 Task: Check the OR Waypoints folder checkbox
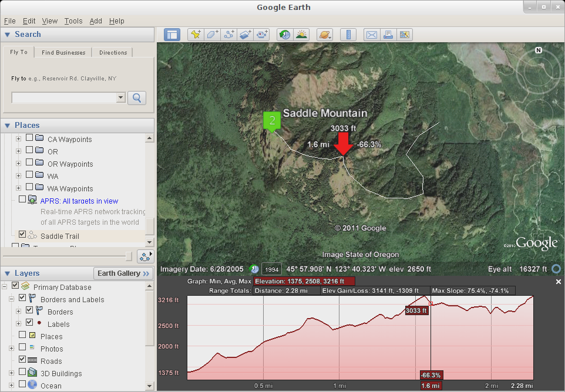point(29,162)
